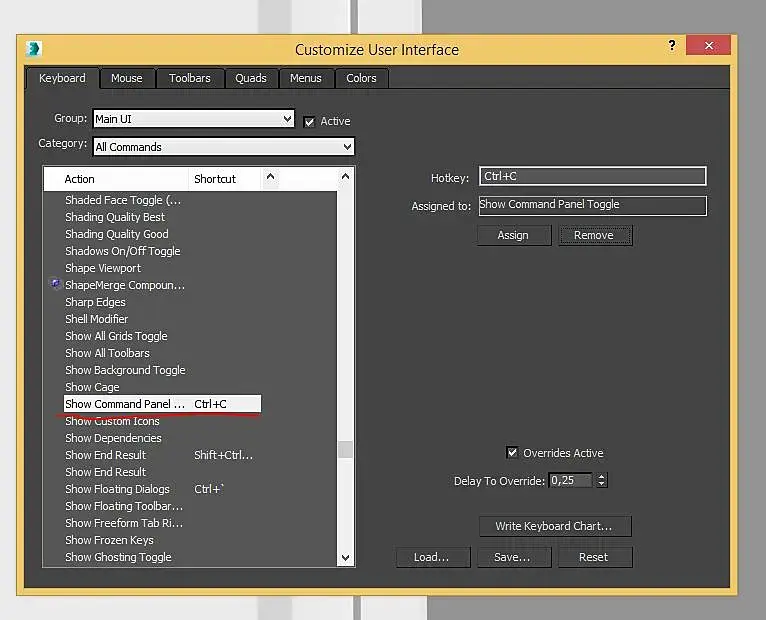Image resolution: width=766 pixels, height=620 pixels.
Task: Click the Remove button
Action: 595,235
